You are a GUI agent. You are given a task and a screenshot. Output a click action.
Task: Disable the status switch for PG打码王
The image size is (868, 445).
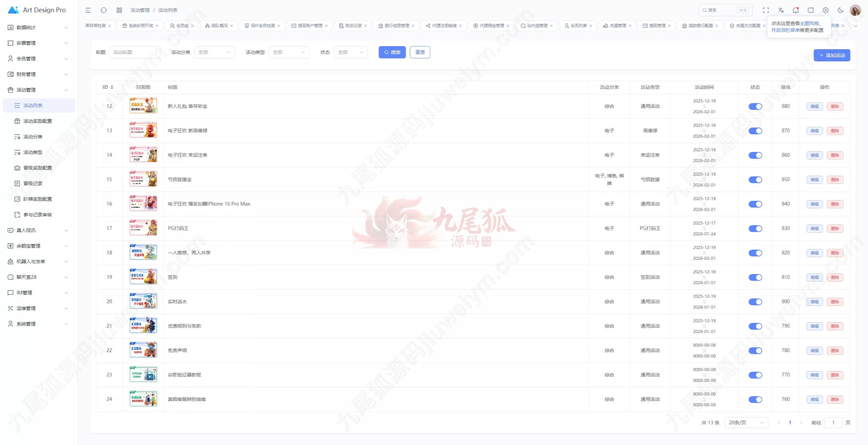coord(755,229)
